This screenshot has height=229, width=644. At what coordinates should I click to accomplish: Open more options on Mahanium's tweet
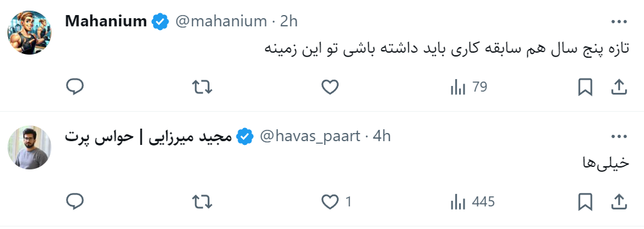click(x=619, y=22)
